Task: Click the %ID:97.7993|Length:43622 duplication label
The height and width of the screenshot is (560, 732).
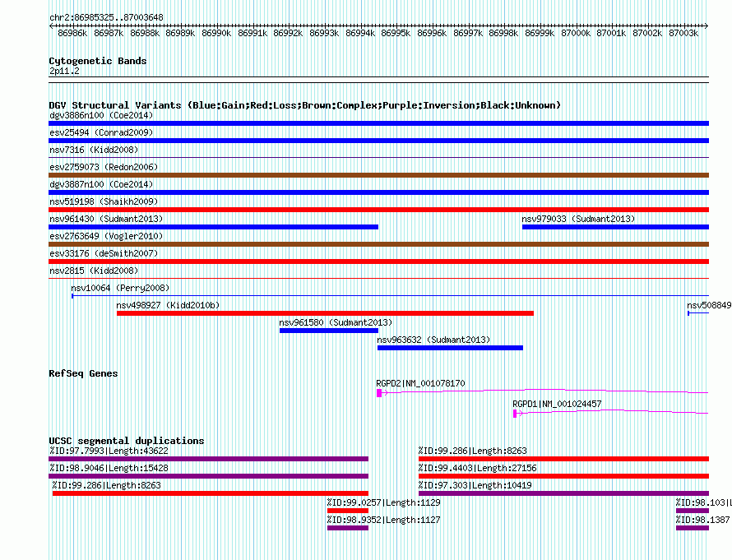Action: click(x=109, y=451)
